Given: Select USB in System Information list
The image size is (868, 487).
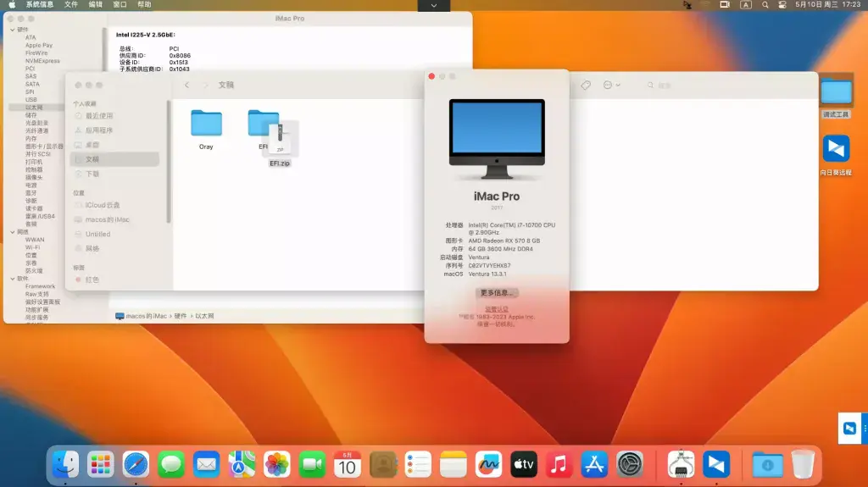Looking at the screenshot, I should point(31,100).
